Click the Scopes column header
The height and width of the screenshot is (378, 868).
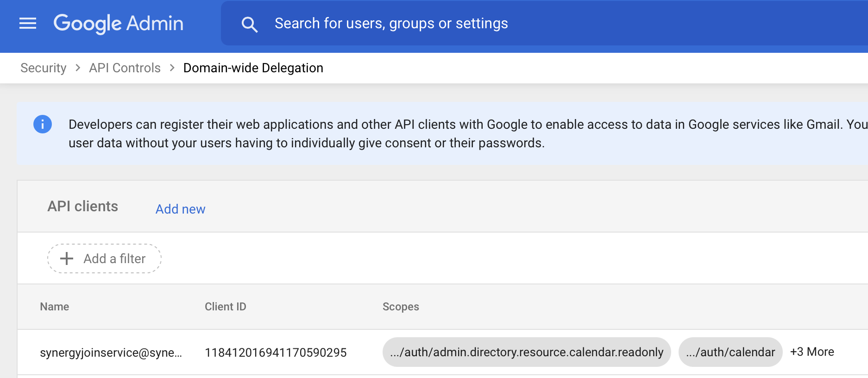(x=401, y=307)
